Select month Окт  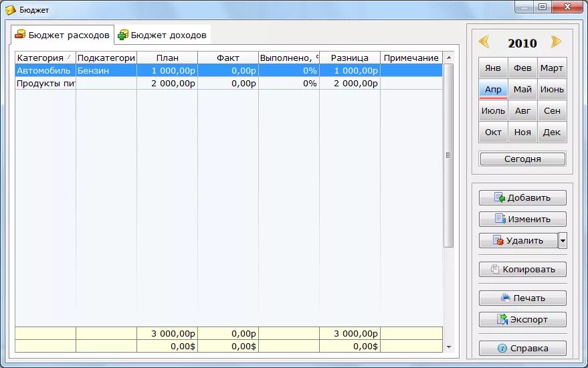click(x=493, y=132)
